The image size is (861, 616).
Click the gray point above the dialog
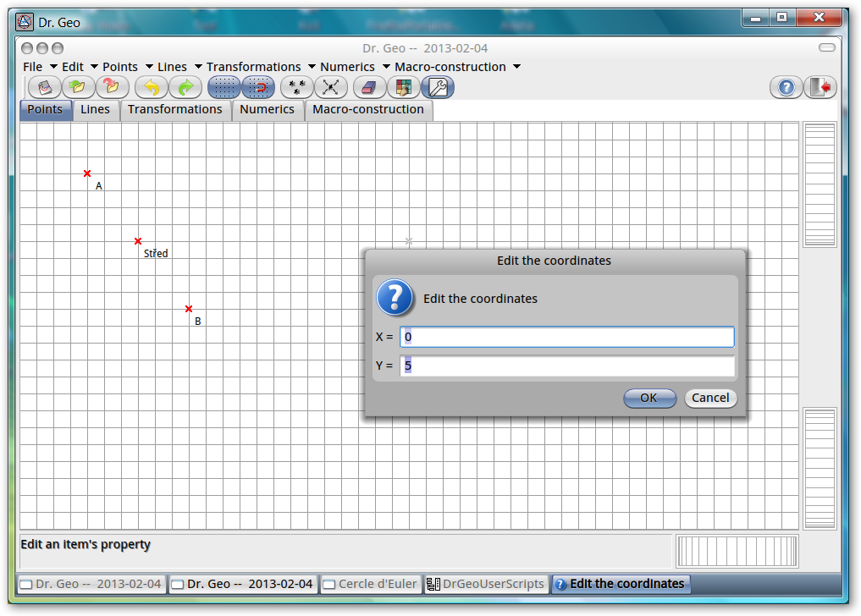click(409, 241)
